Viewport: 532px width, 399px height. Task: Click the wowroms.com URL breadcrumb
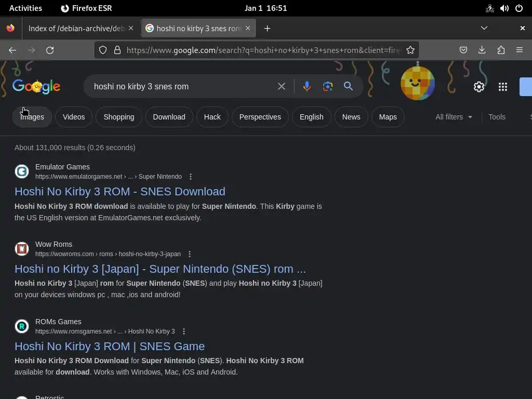(x=108, y=254)
